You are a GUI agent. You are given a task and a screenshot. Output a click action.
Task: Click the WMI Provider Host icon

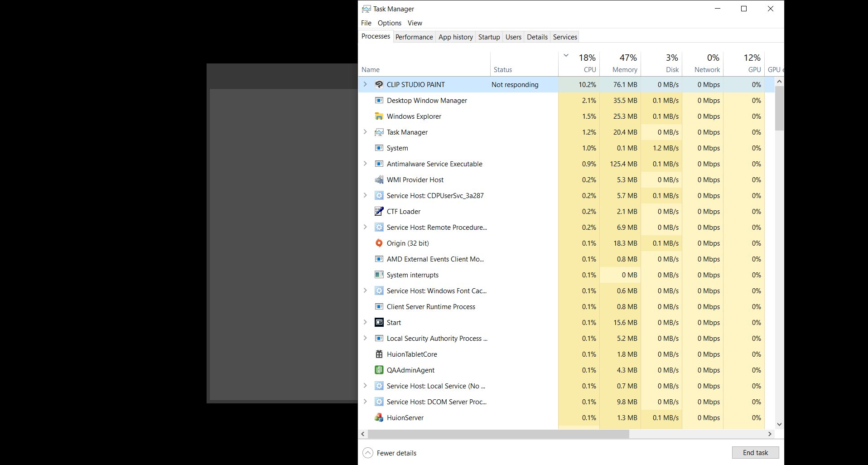point(379,179)
